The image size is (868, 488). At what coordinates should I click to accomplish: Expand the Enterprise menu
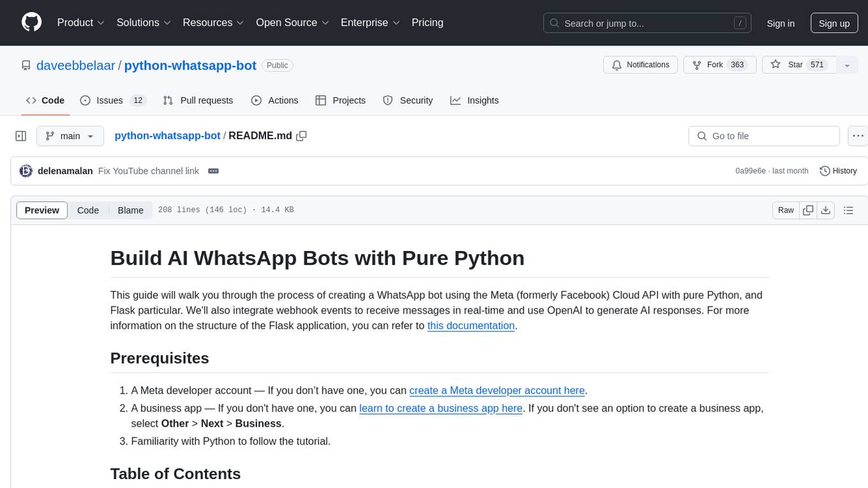[370, 22]
